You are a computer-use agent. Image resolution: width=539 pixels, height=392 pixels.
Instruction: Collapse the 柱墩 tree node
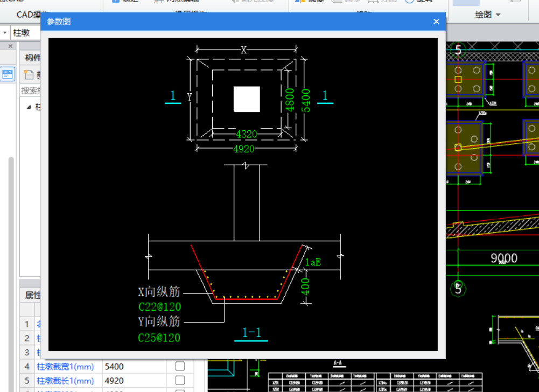tap(29, 107)
